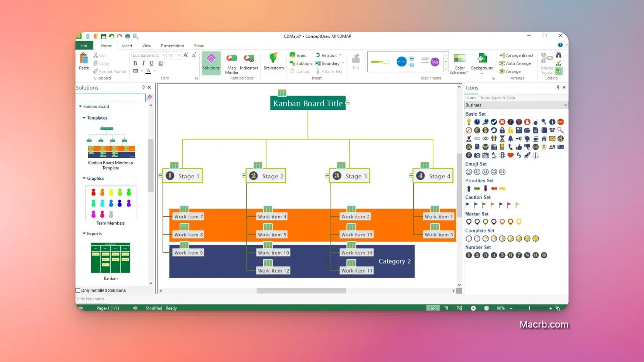Open the font name dropdown
Viewport: 644px width, 362px height.
(x=163, y=55)
